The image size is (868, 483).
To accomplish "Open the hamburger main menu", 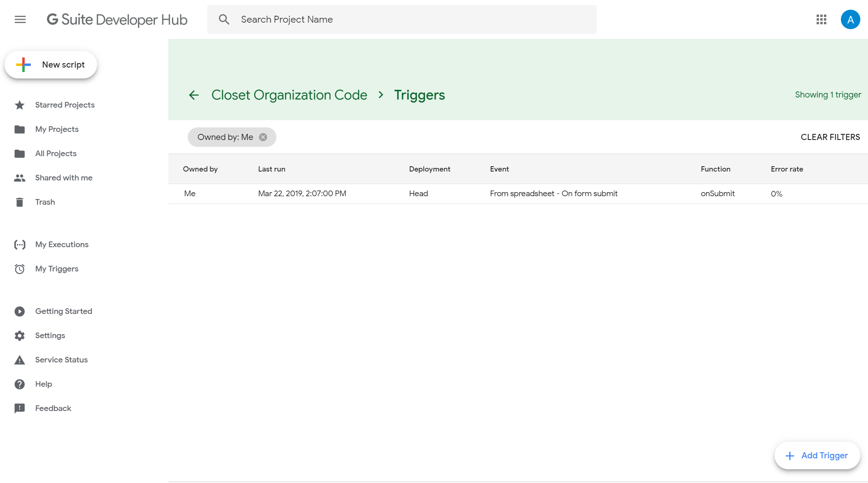I will 20,19.
